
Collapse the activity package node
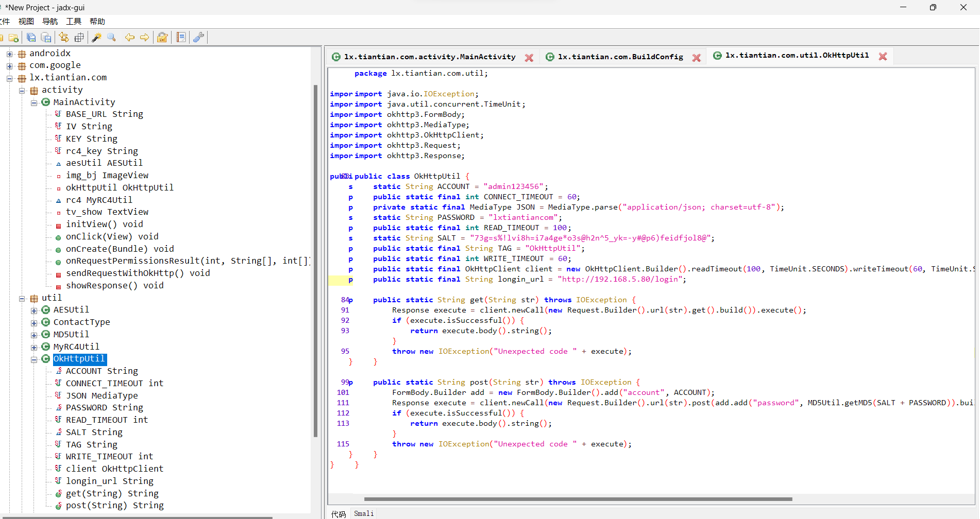[x=22, y=91]
